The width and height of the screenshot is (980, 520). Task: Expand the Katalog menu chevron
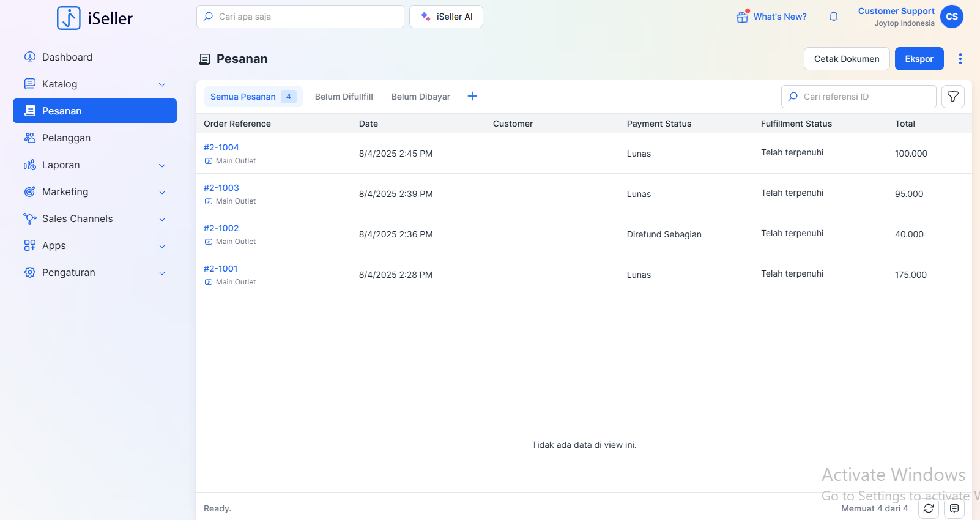(x=162, y=84)
